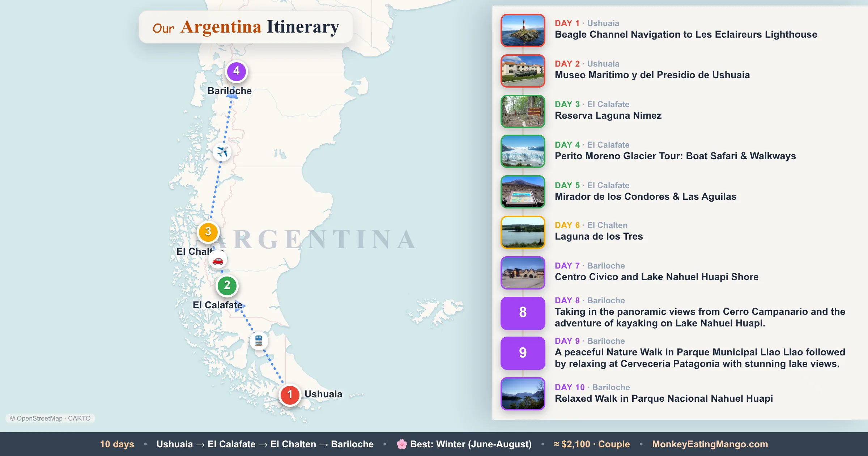This screenshot has width=868, height=456.
Task: Click the footer route Ushuaia to Bariloche text
Action: point(265,444)
